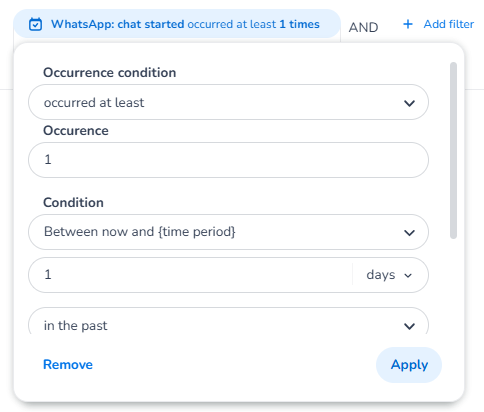The height and width of the screenshot is (412, 484).
Task: Focus the time period number field
Action: point(190,275)
